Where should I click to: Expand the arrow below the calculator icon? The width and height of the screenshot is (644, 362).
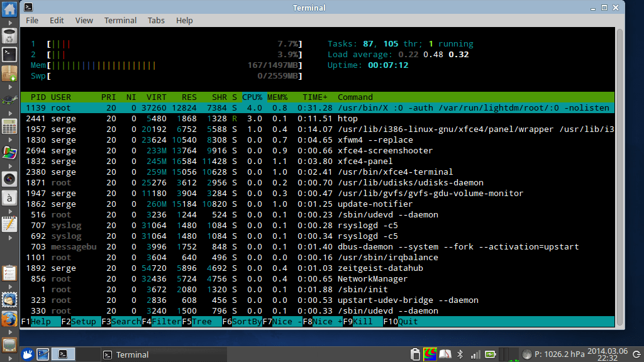pyautogui.click(x=10, y=140)
